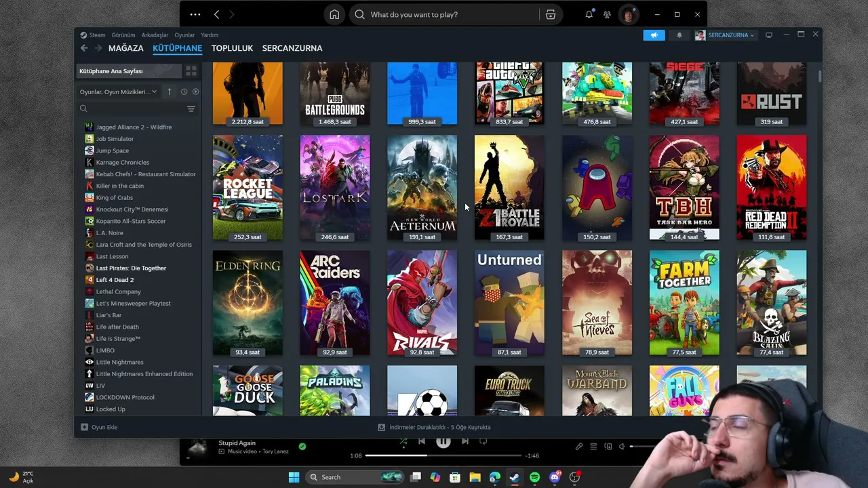The width and height of the screenshot is (868, 488).
Task: Open Steam notifications bell
Action: coord(679,35)
